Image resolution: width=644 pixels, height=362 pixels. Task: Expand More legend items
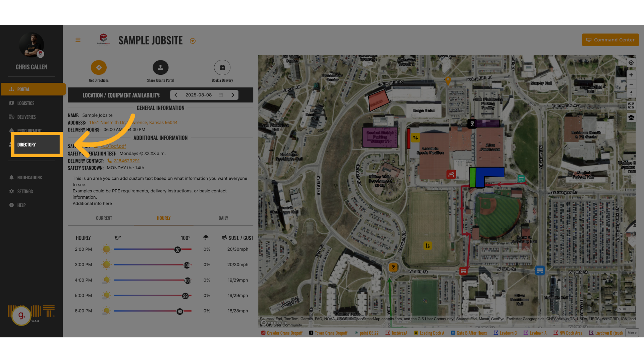pos(632,333)
